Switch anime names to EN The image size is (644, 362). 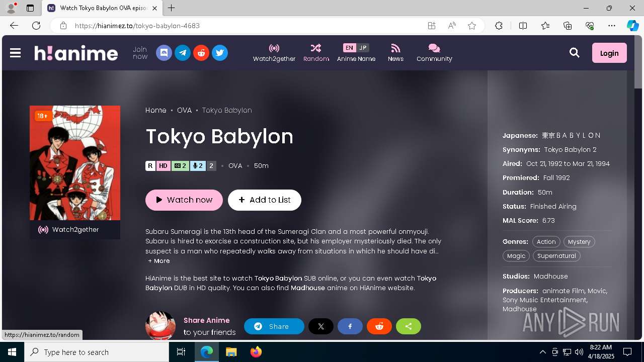[x=349, y=48]
